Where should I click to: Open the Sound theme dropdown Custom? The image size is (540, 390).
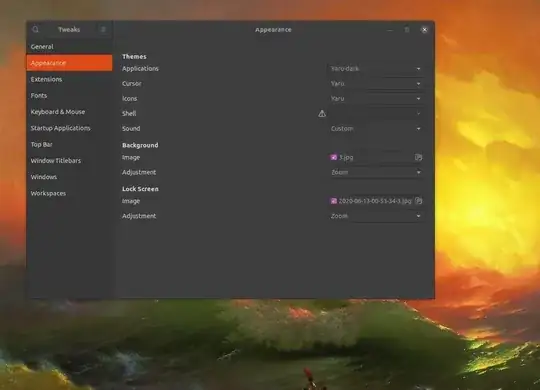pos(375,129)
